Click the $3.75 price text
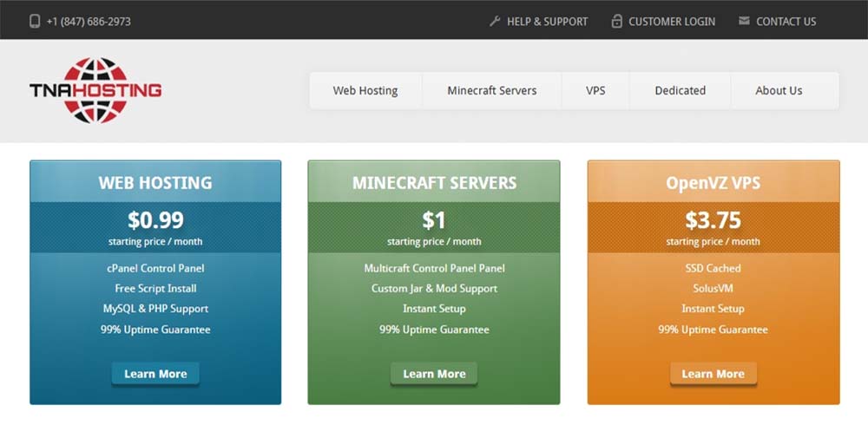The image size is (868, 425). click(x=713, y=220)
